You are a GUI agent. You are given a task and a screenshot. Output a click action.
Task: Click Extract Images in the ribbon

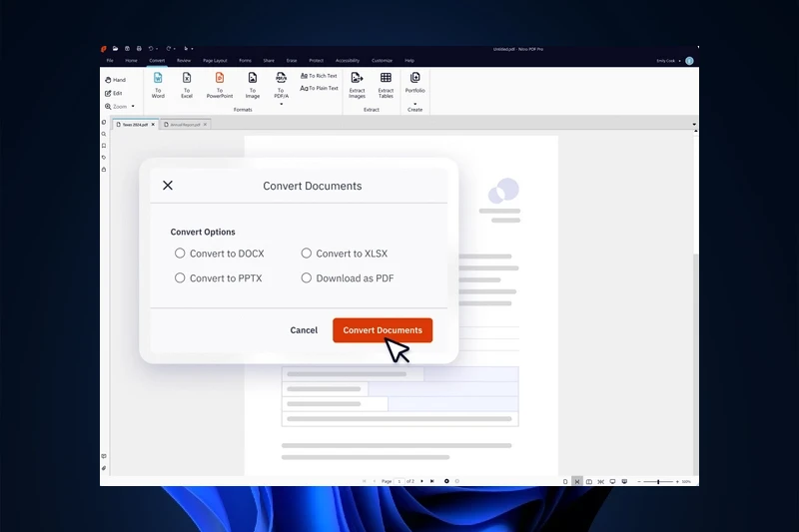click(357, 85)
